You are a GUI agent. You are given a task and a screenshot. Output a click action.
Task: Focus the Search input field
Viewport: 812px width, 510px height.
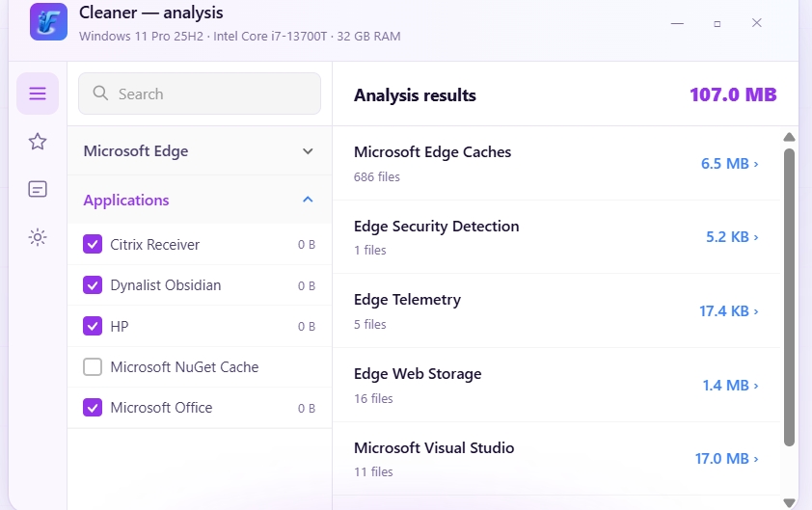200,94
